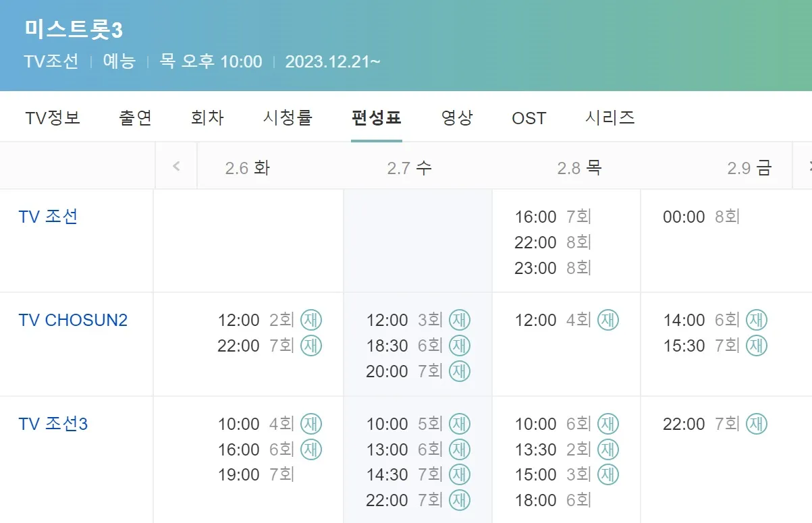
Task: Switch to the 출연 tab
Action: tap(136, 118)
